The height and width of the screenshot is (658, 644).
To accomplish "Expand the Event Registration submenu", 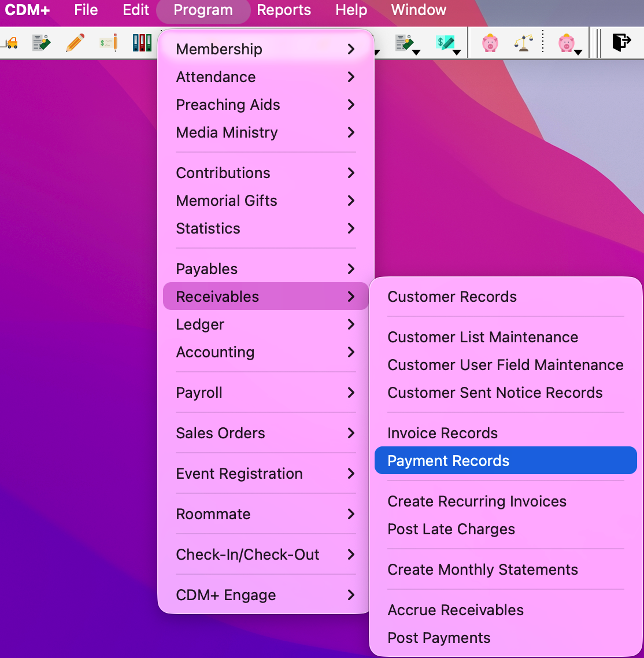I will [x=265, y=474].
